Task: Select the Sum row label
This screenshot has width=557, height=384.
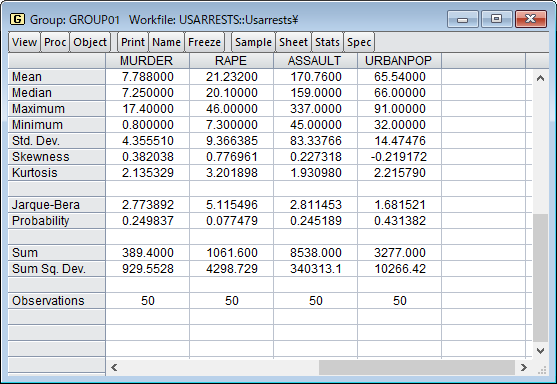Action: 56,253
